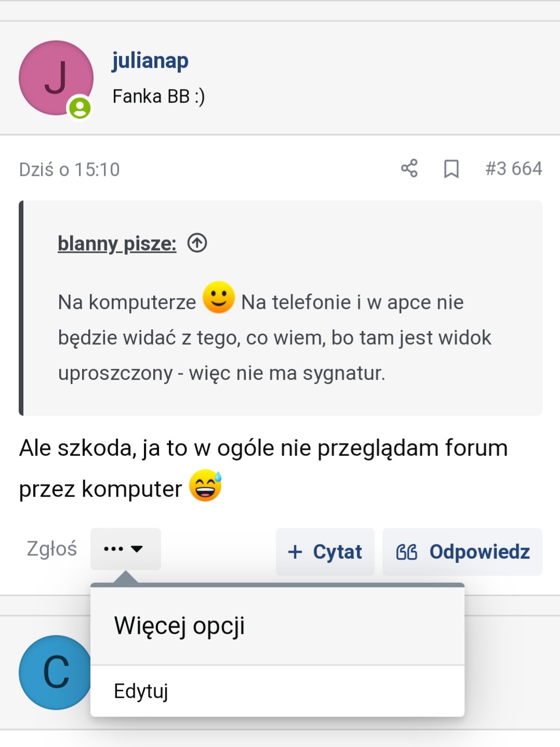Select Edytuj from the options menu
This screenshot has height=747, width=560.
tap(141, 691)
